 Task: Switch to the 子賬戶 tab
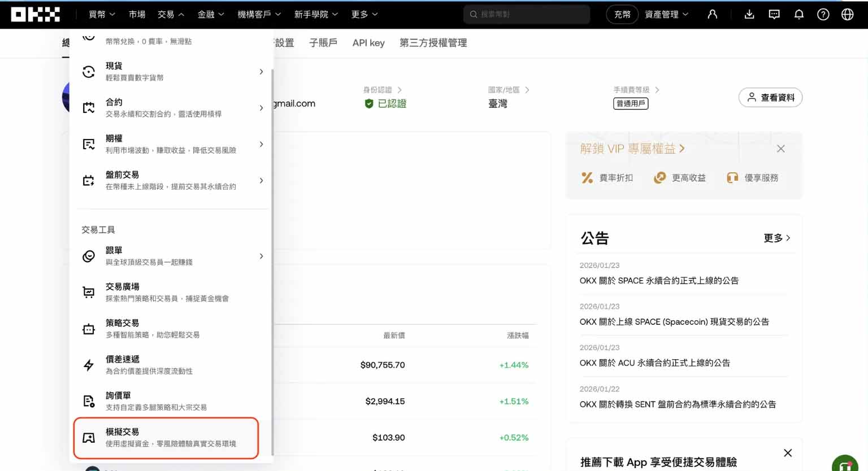(x=323, y=42)
